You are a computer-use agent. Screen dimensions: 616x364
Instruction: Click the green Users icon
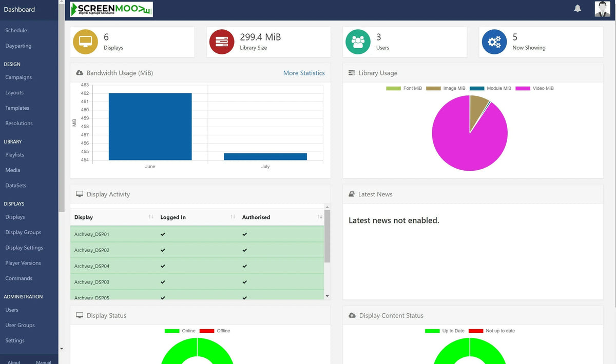coord(358,42)
